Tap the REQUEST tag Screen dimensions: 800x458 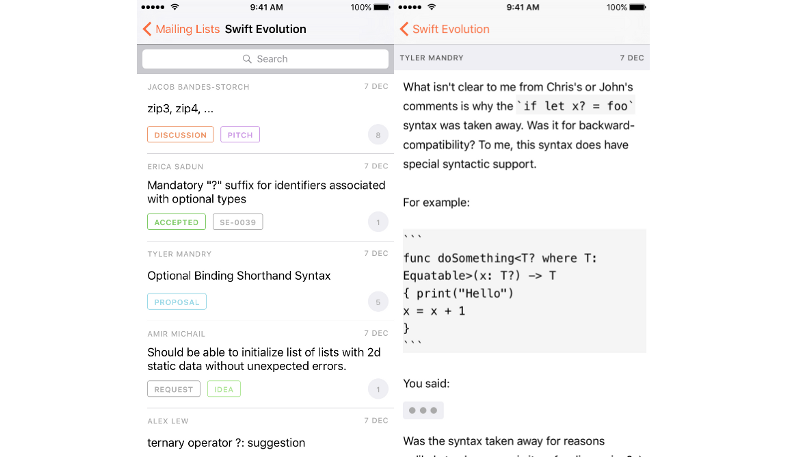point(174,389)
